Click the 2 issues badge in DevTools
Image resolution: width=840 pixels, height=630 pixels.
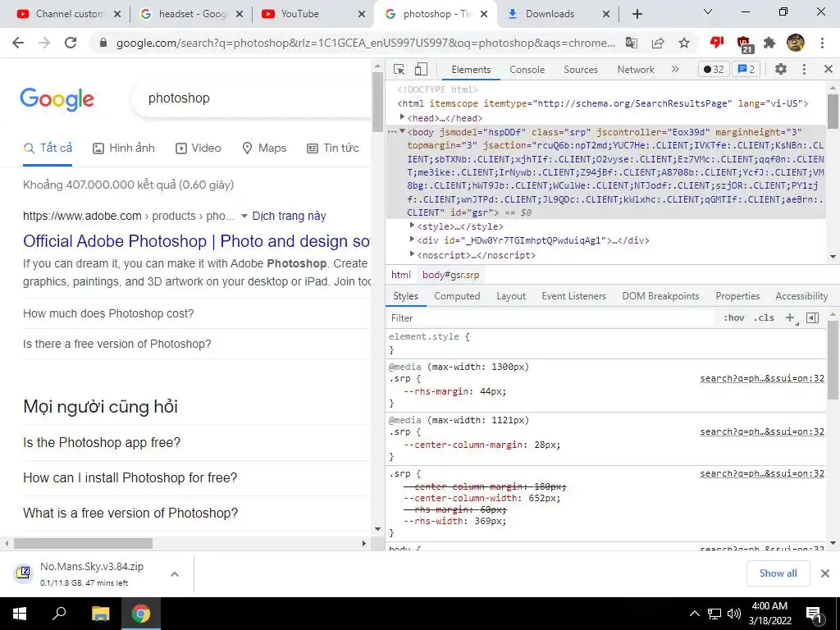pos(746,69)
